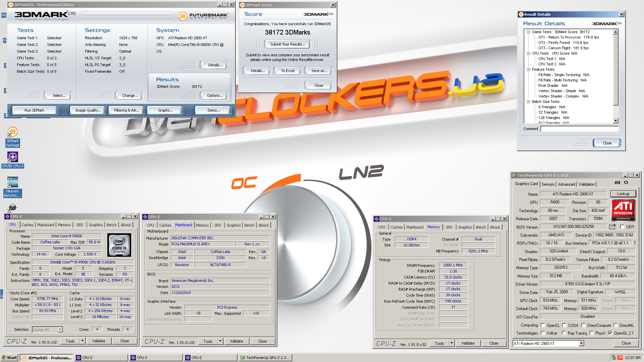644x362 pixels.
Task: Click Submit Your Results button
Action: point(288,44)
